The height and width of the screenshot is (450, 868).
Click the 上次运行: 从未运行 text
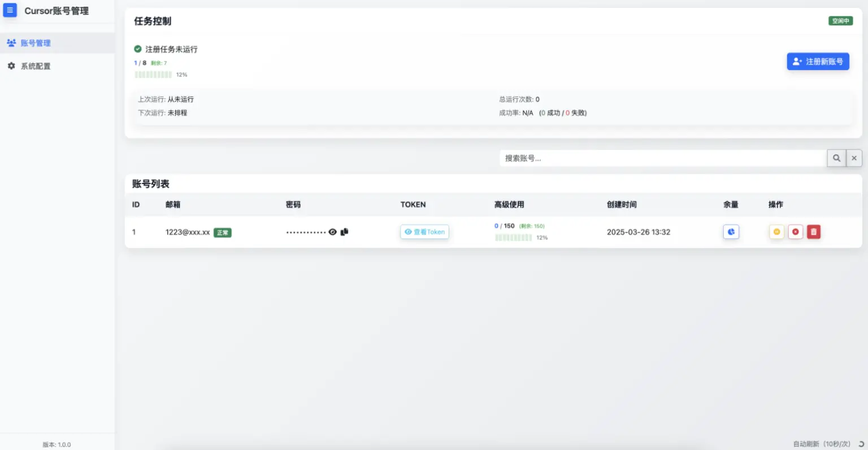coord(166,99)
